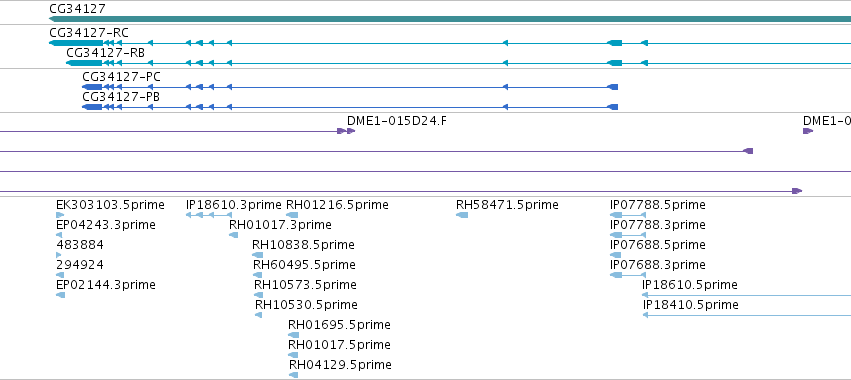The image size is (851, 380).
Task: Select the small glyph beneath 483884
Action: coord(59,255)
